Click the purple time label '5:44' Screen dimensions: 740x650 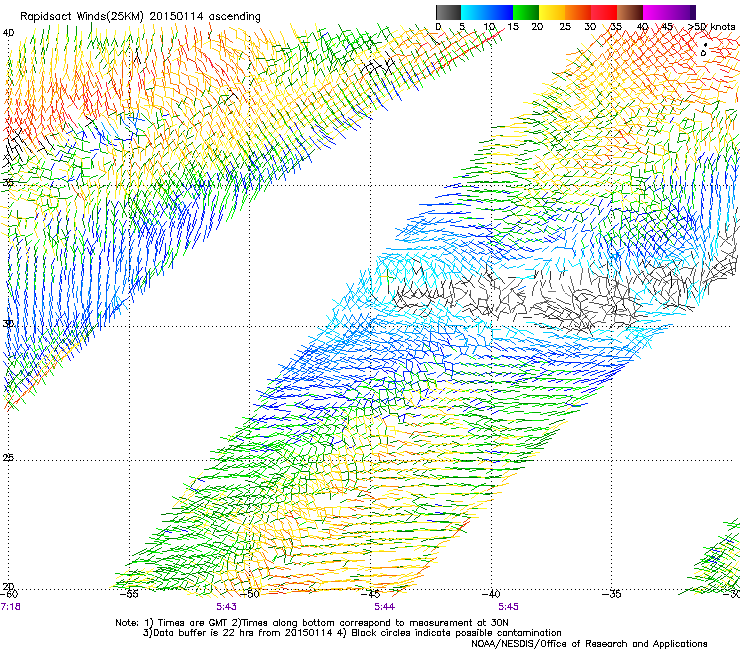[385, 607]
